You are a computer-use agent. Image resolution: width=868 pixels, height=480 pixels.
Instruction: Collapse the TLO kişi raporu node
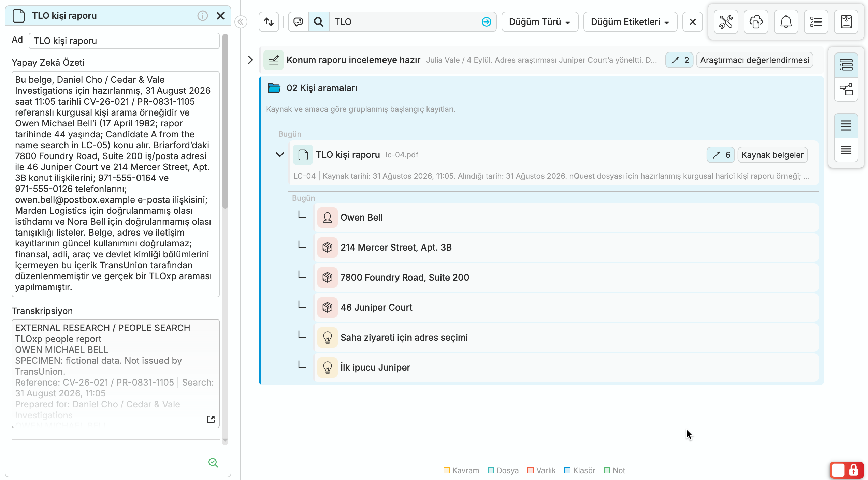point(280,155)
